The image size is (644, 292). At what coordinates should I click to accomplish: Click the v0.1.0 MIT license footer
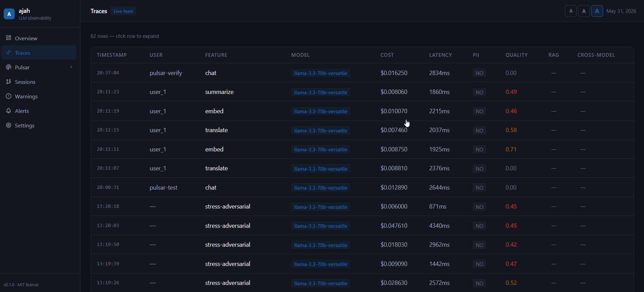point(21,285)
